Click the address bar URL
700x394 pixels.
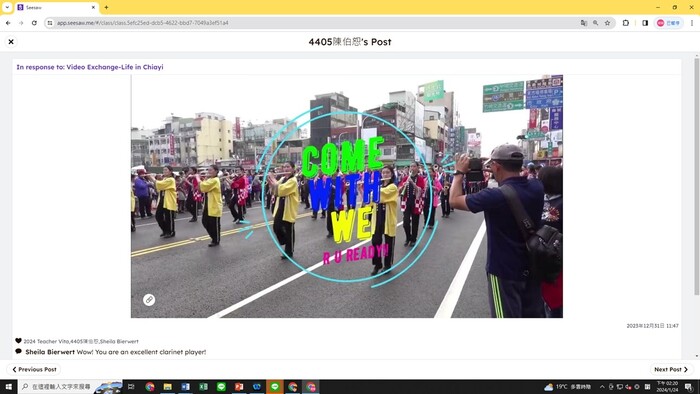(142, 23)
